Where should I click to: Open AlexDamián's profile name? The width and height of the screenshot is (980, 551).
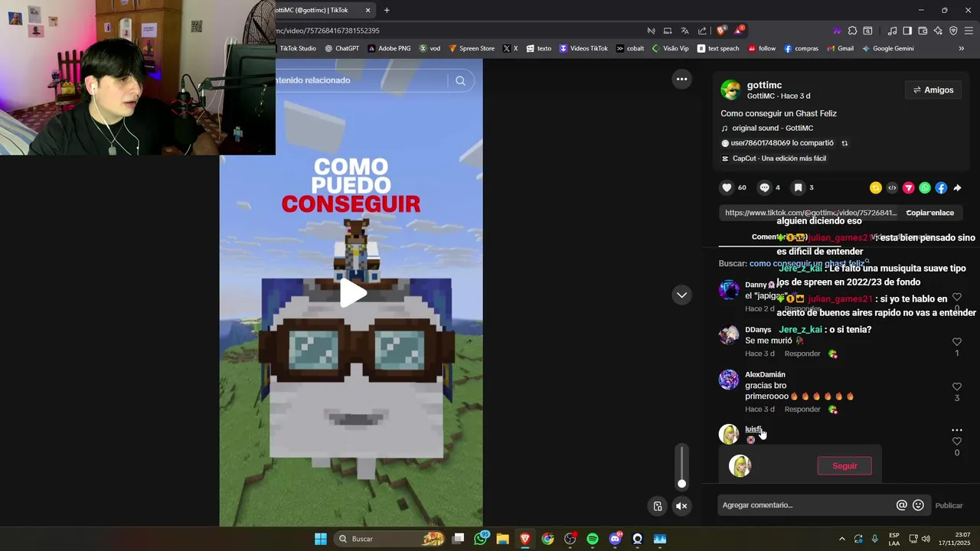tap(765, 374)
